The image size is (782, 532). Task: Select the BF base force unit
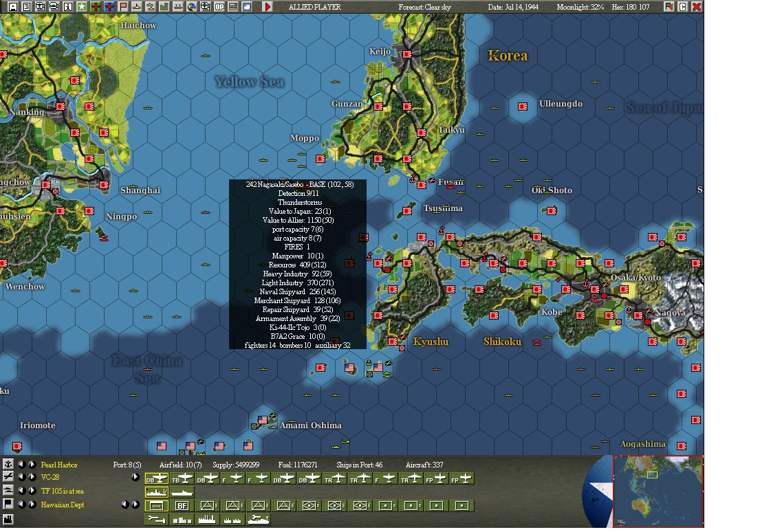(182, 506)
